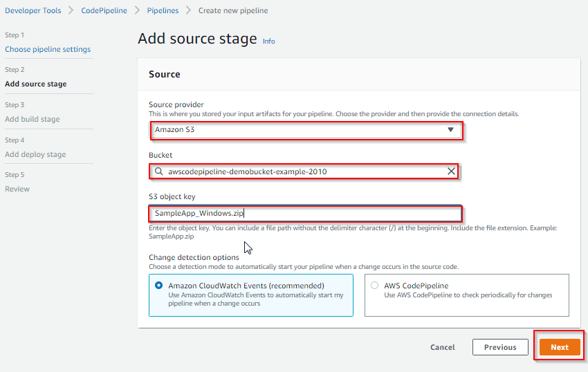The image size is (588, 372).
Task: Click the search magnifier icon in Bucket field
Action: click(x=159, y=171)
